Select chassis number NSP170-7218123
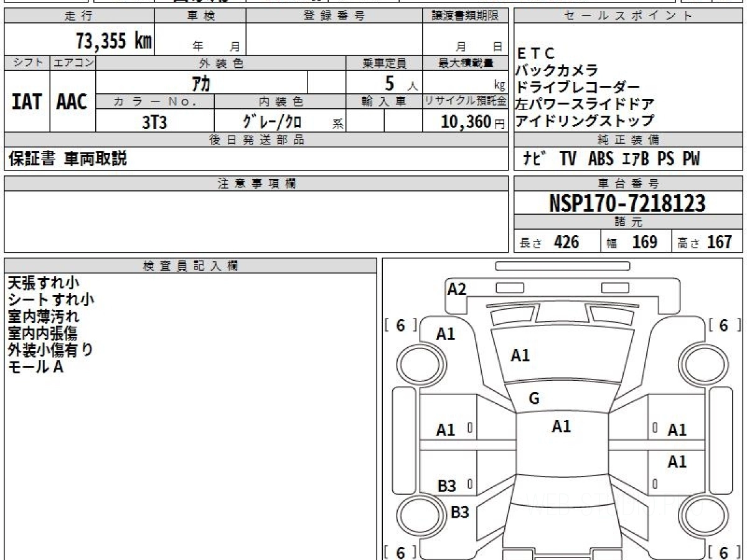The width and height of the screenshot is (747, 560). pos(627,203)
